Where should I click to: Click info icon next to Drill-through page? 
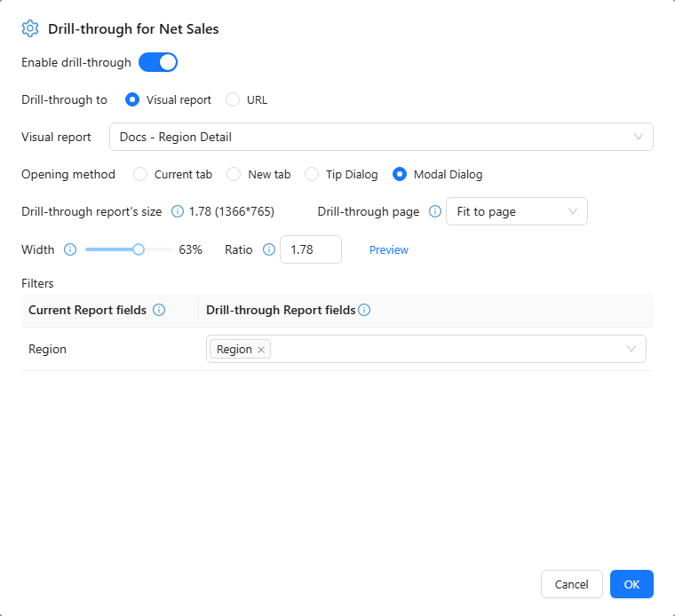(x=435, y=211)
